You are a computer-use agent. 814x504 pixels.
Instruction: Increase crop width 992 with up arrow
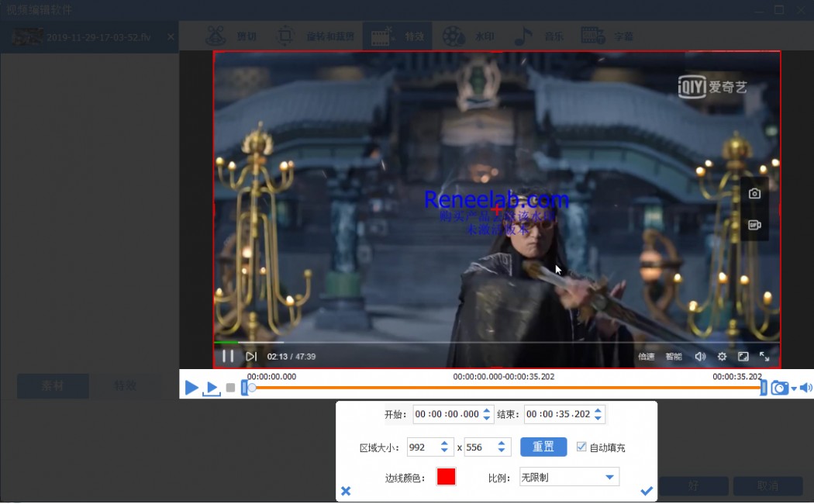444,444
